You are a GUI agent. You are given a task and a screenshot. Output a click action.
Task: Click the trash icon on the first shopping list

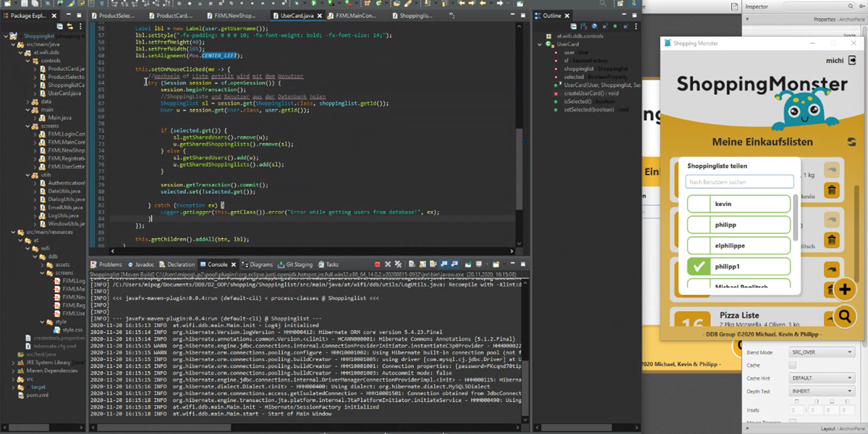[x=831, y=191]
